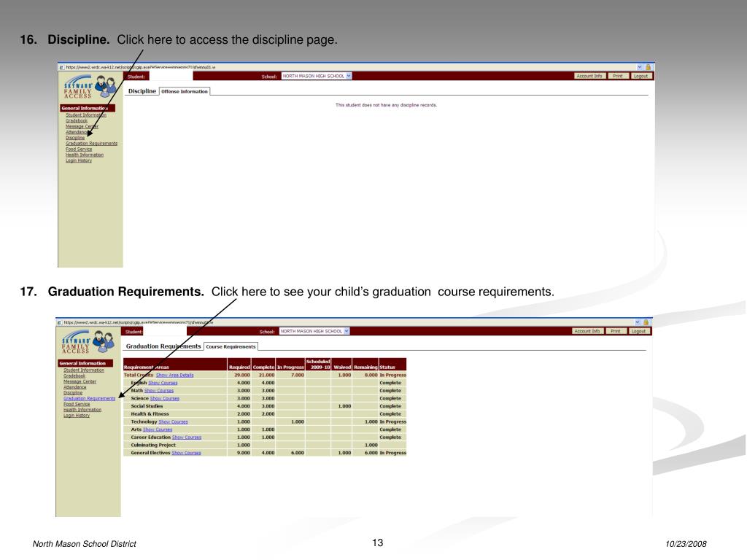Click Account Info on Graduation Requirements page

pos(587,331)
